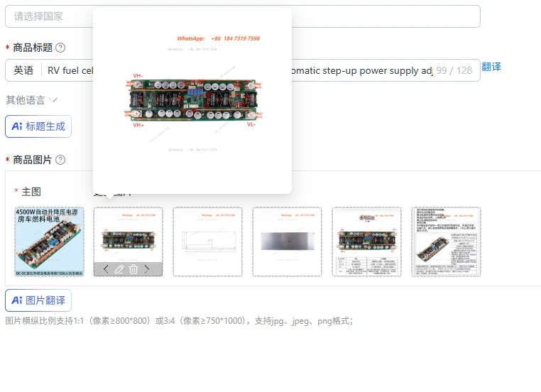Viewport: 541px width, 392px height.
Task: Click the image ratio hint text 图片横纵比例支持
Action: pos(179,321)
